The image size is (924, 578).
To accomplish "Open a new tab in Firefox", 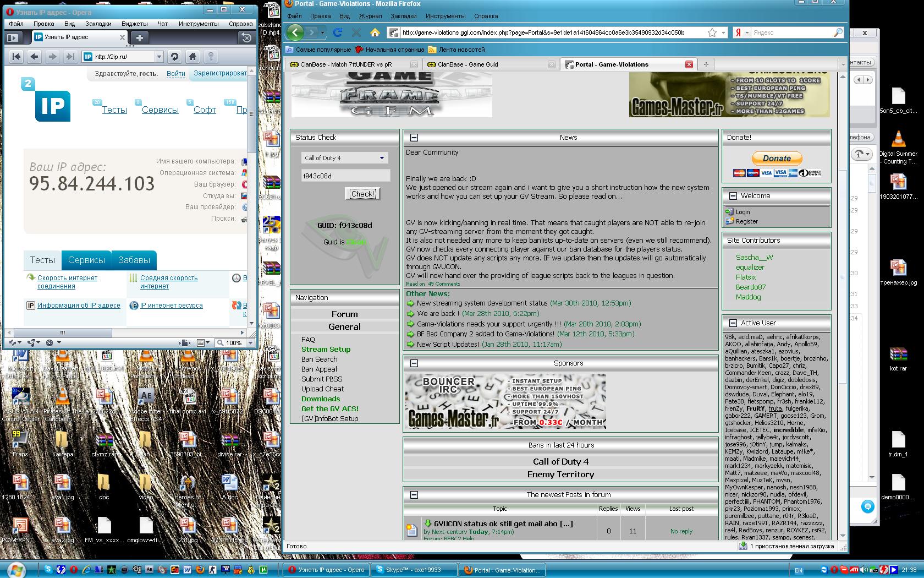I will pyautogui.click(x=706, y=64).
